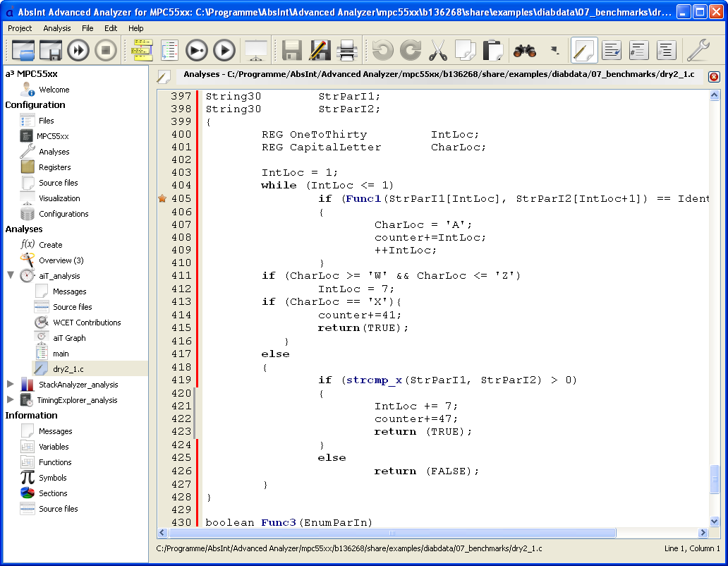Screen dimensions: 728x566
Task: Open the aiT Graph view
Action: pyautogui.click(x=60, y=338)
